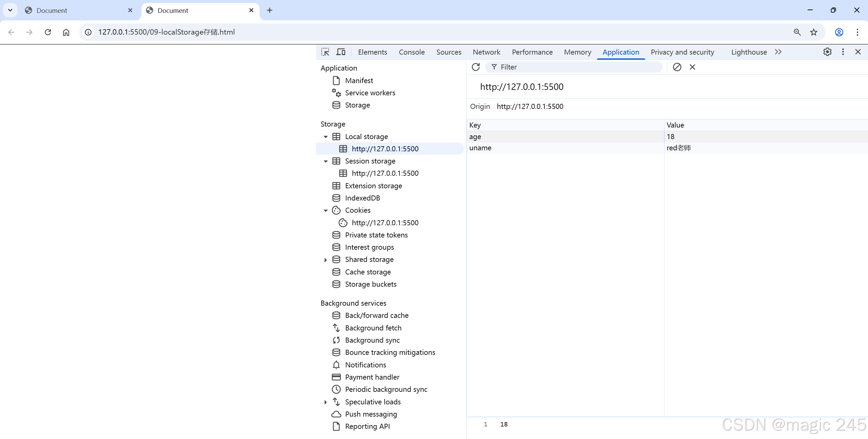Collapse the Cookies tree node
The width and height of the screenshot is (868, 439).
(326, 211)
